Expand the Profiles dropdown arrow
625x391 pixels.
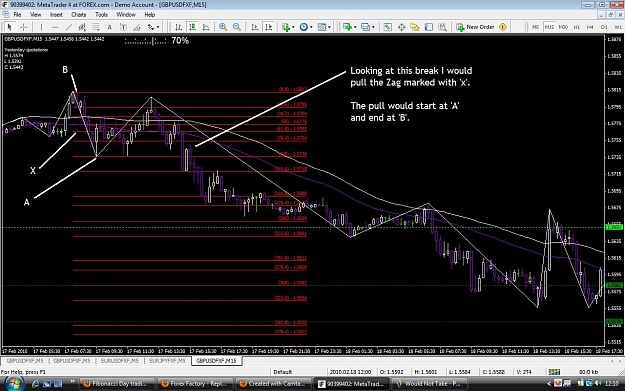click(x=373, y=27)
